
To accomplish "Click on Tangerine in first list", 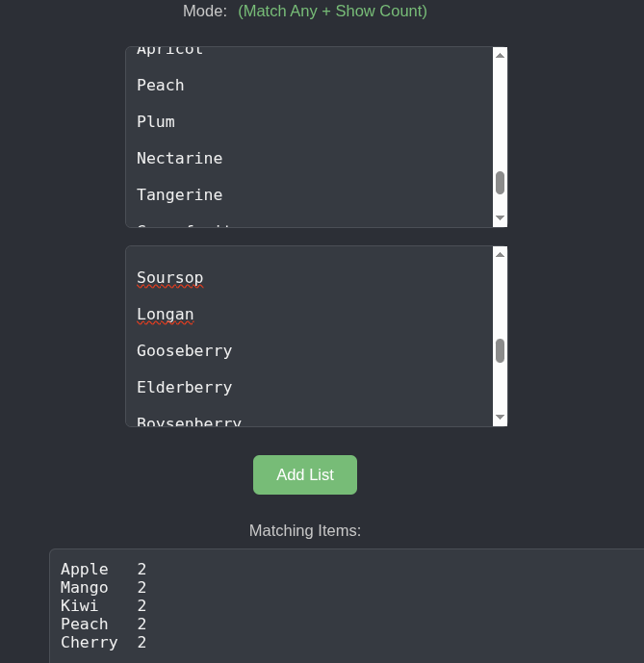I will pos(179,195).
